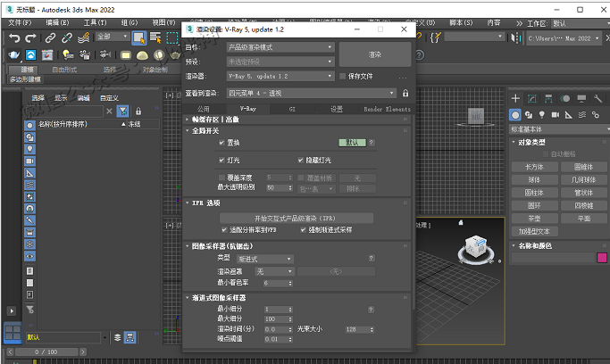610x364 pixels.
Task: Select the Lights category in Create panel
Action: click(542, 114)
